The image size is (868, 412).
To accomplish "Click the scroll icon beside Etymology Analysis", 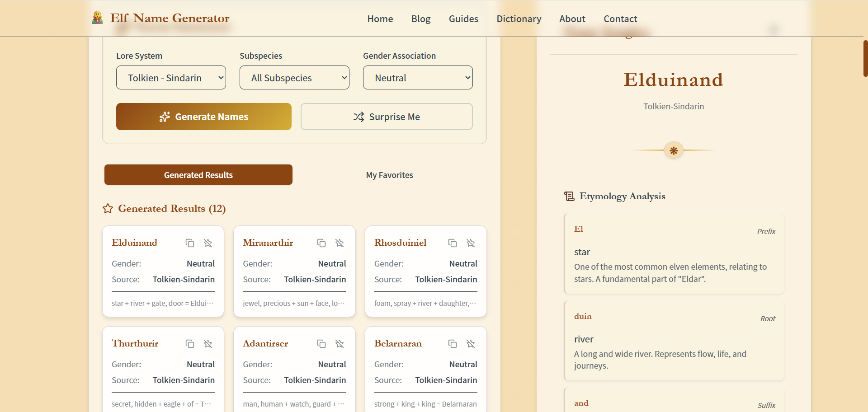I will [569, 196].
